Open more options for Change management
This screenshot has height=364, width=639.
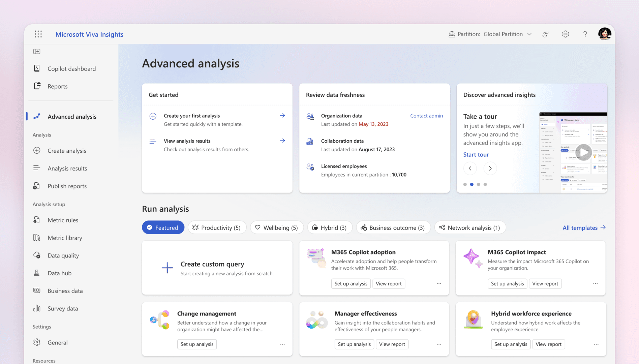click(x=282, y=344)
